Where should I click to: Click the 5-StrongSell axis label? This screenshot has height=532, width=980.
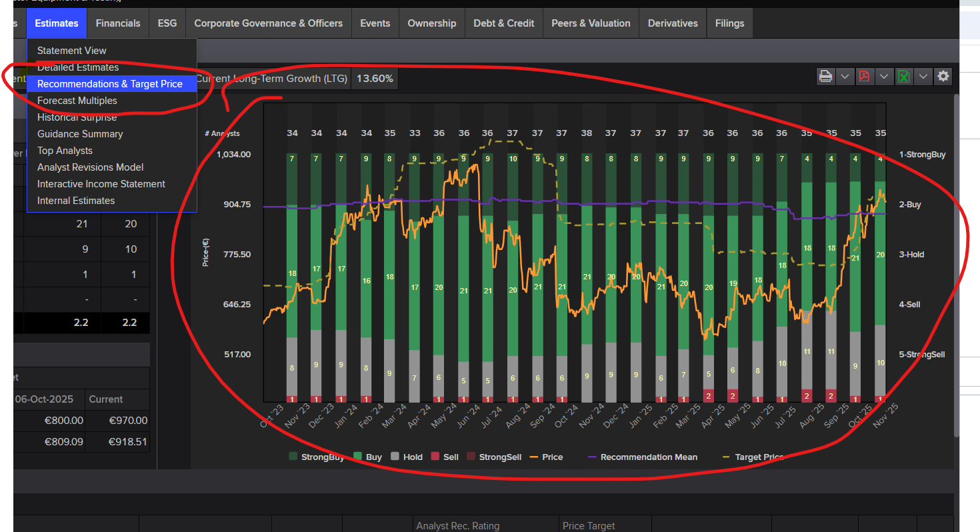(922, 355)
